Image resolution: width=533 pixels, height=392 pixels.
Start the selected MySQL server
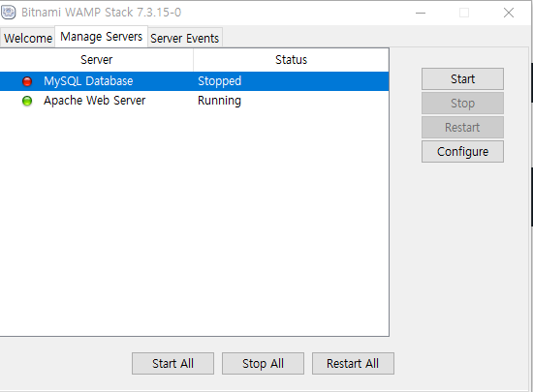coord(462,79)
